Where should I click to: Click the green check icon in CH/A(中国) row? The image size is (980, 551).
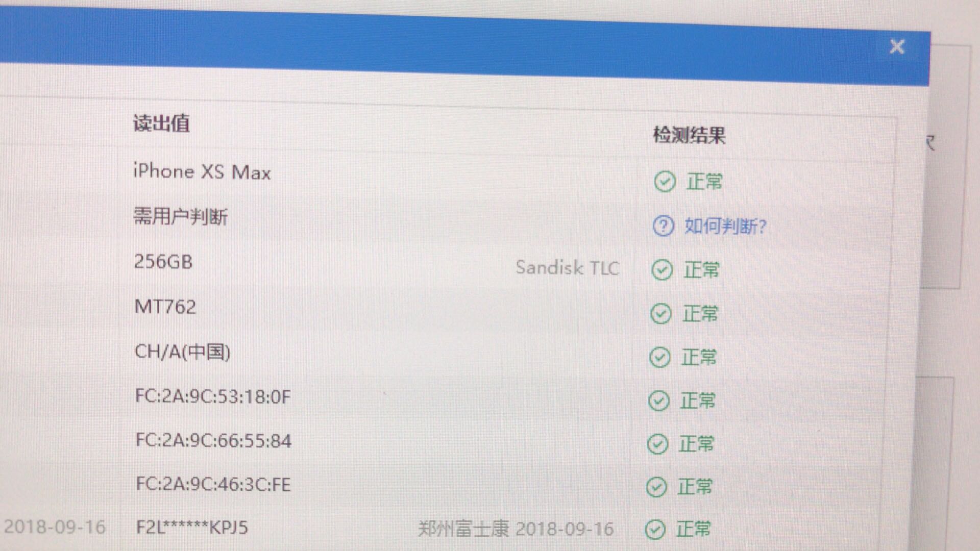(659, 358)
